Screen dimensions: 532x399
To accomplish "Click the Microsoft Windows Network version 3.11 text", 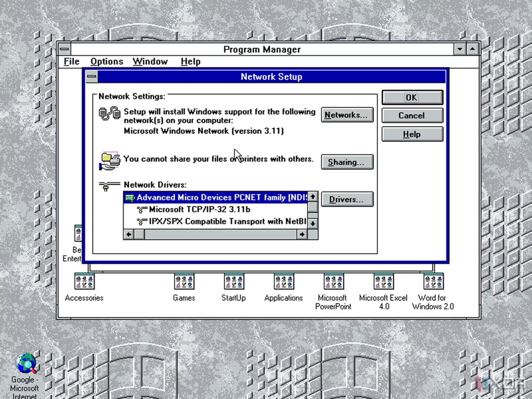I will (204, 131).
